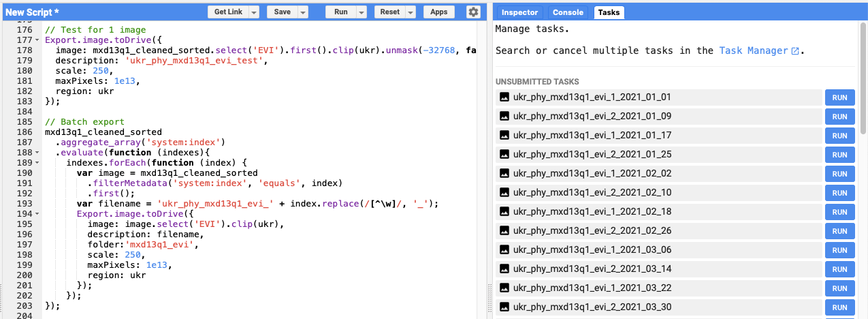The height and width of the screenshot is (319, 868).
Task: Expand the Save dropdown arrow
Action: coord(303,12)
